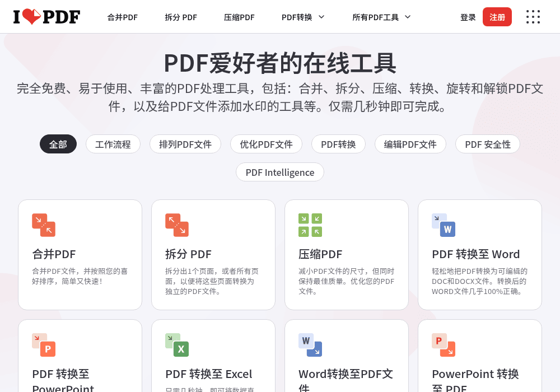Expand the PDF转换 dropdown arrow
Screen dimensions: 560x392
pos(321,17)
